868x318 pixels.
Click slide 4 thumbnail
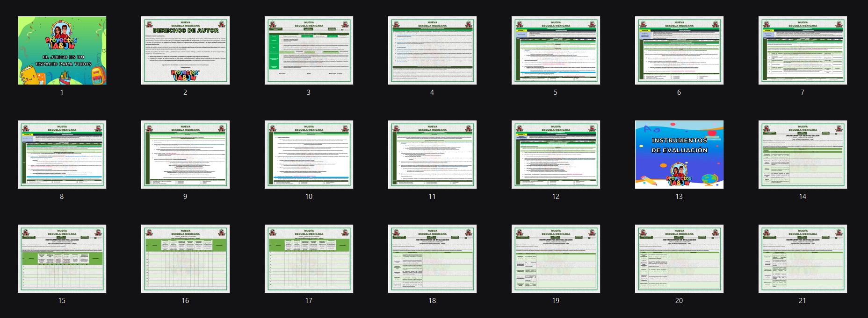432,50
